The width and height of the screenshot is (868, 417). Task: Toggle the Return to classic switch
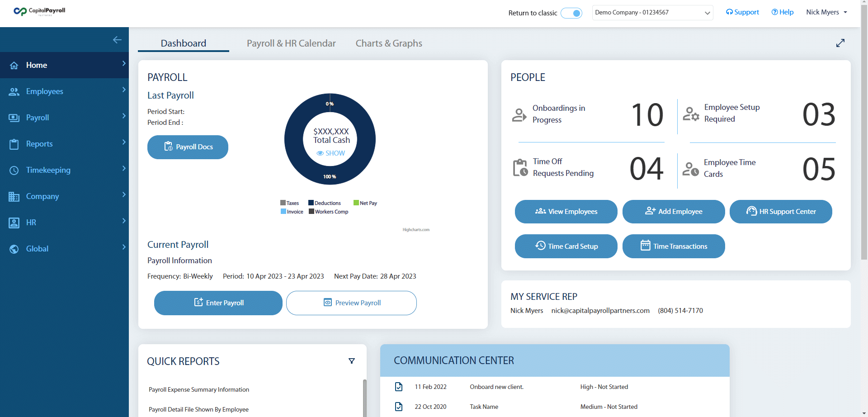click(x=571, y=13)
